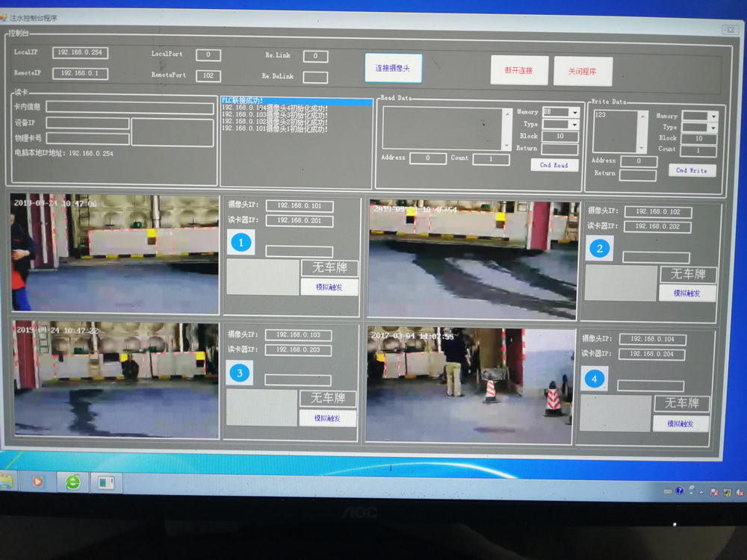The height and width of the screenshot is (560, 747).
Task: Click the 关闭程序 close program button
Action: 583,71
